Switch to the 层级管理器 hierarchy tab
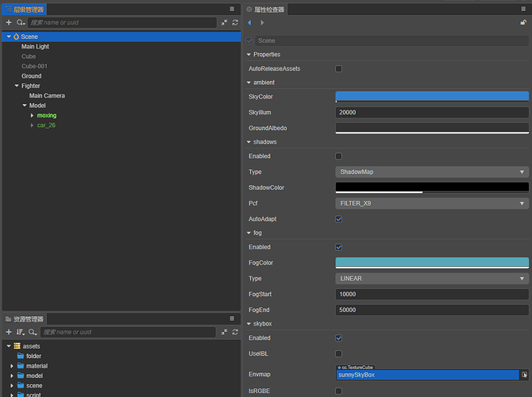532x397 pixels. pos(25,10)
